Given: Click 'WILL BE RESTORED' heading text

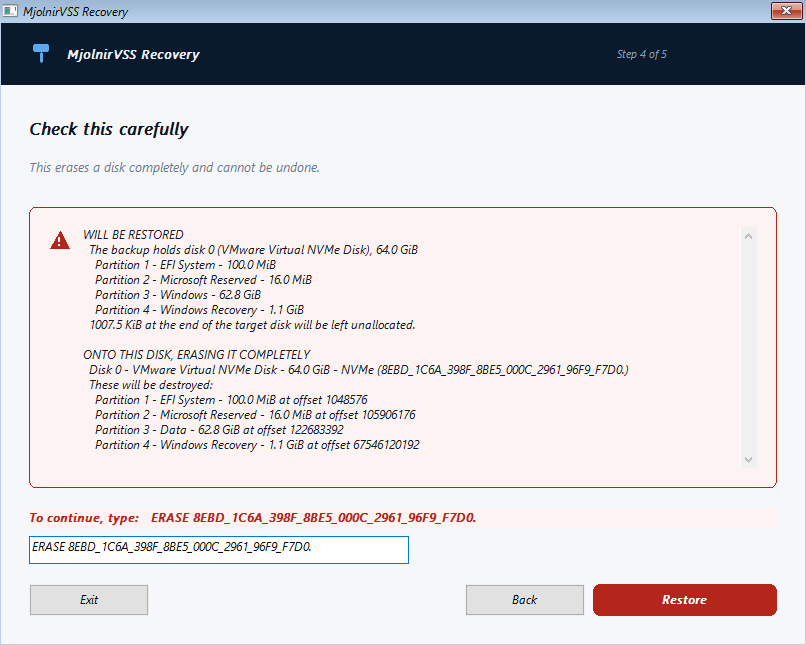Looking at the screenshot, I should point(133,235).
